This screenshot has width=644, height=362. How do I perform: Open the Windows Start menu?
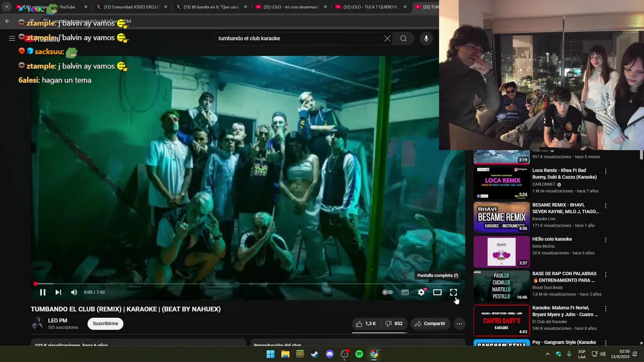pos(270,354)
